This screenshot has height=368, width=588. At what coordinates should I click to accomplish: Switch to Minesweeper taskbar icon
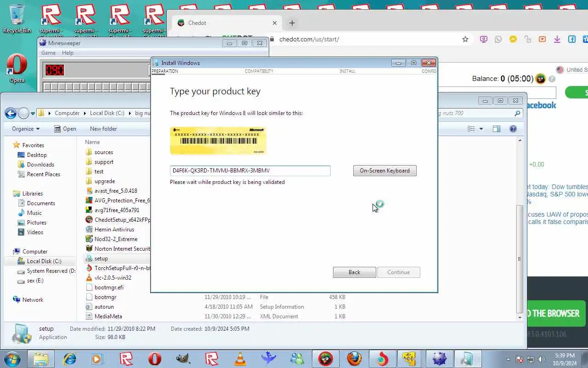440,358
